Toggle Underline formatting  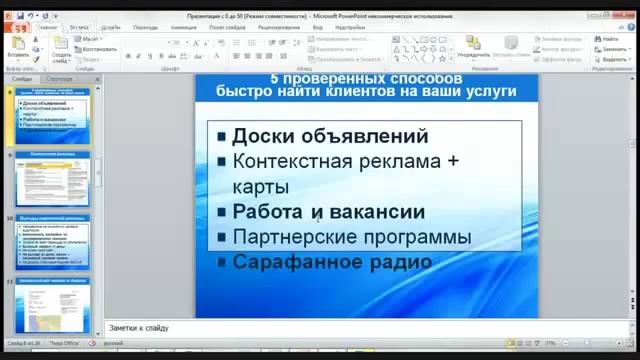[150, 56]
